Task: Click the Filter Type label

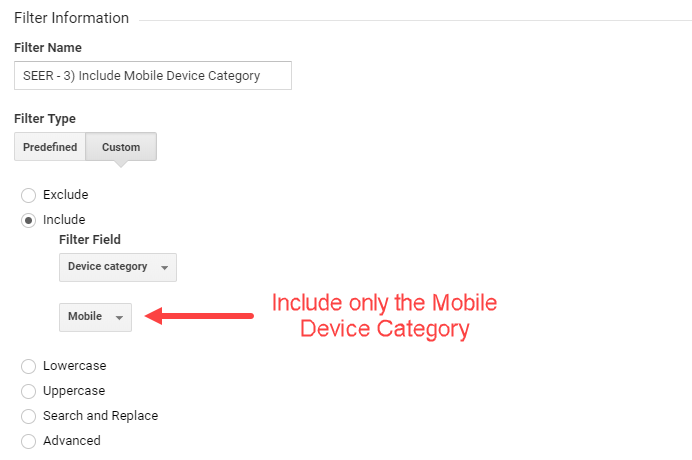Action: tap(45, 118)
